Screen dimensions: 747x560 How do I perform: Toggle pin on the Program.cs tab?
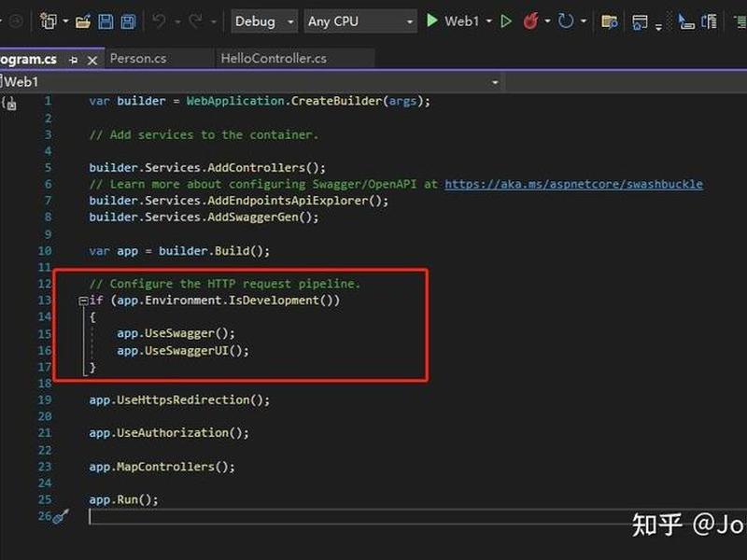point(74,60)
